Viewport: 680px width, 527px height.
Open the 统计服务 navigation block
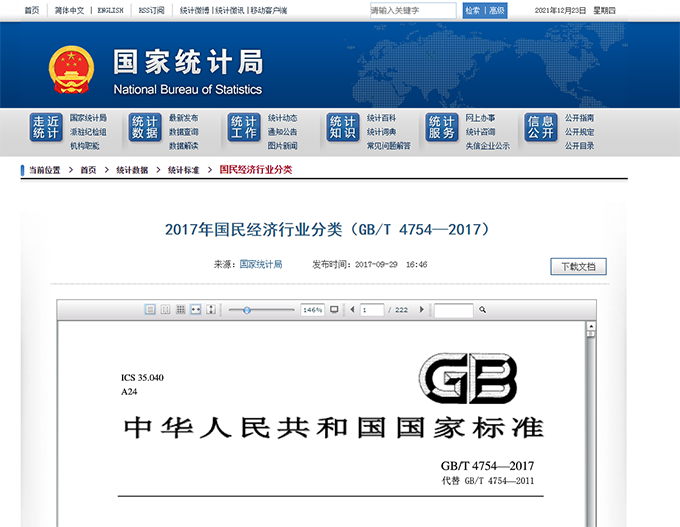[441, 127]
